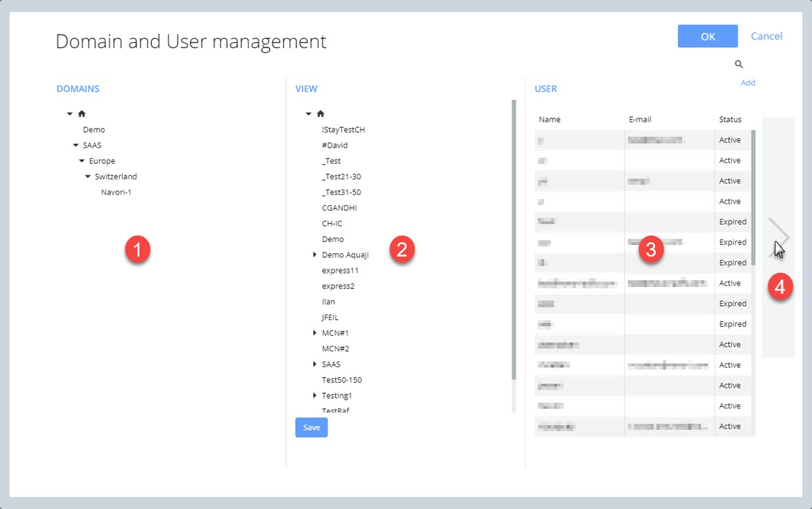Viewport: 812px width, 509px height.
Task: Select the Demo domain
Action: (x=94, y=129)
